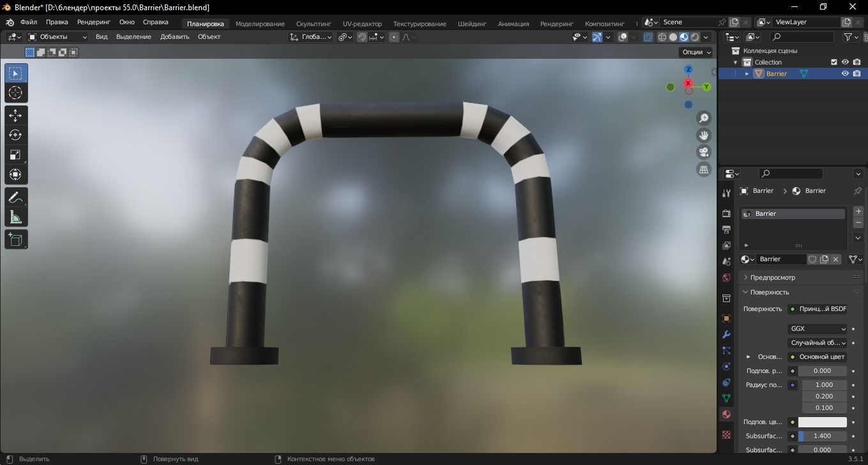Switch to rendered viewport shading
Image resolution: width=868 pixels, height=465 pixels.
(x=695, y=37)
